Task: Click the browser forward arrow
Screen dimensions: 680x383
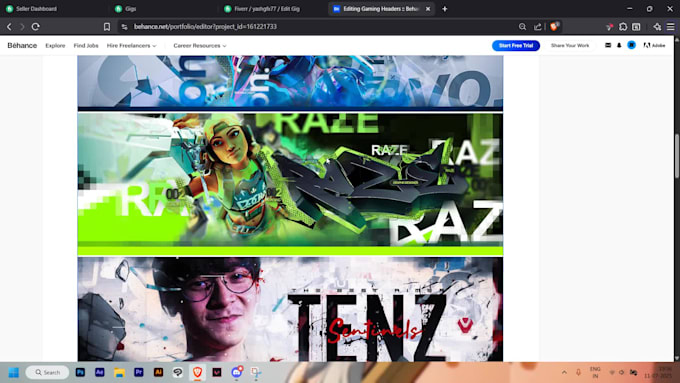Action: point(22,27)
